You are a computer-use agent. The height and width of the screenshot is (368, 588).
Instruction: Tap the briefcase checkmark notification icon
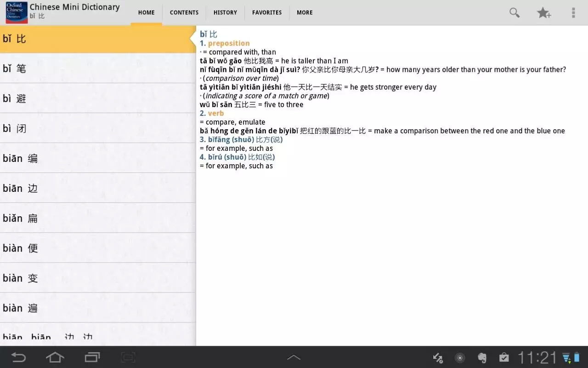(x=504, y=358)
